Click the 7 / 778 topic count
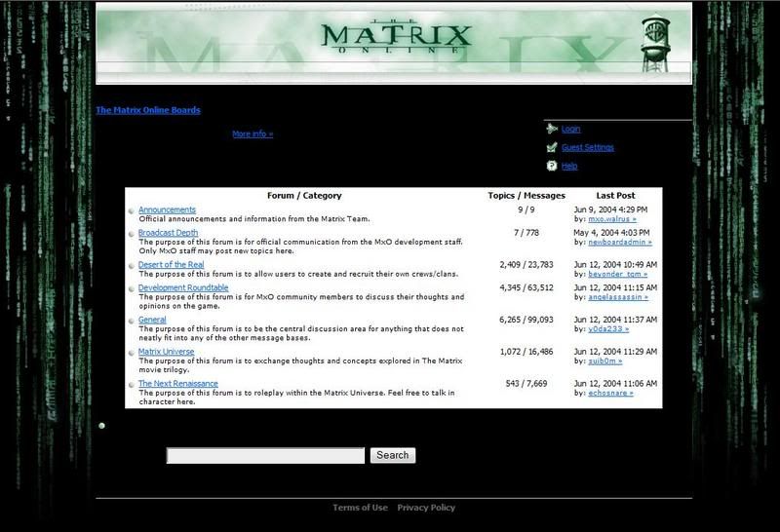The image size is (780, 532). (526, 233)
